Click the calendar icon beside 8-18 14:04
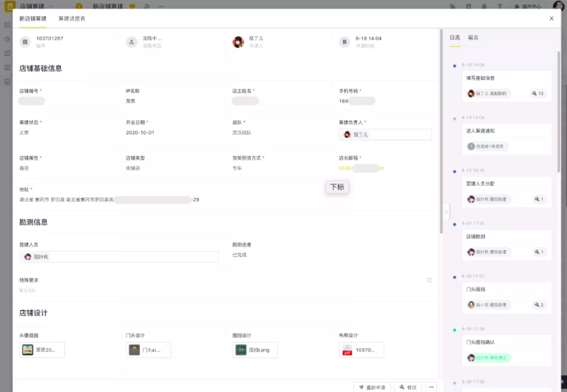This screenshot has height=392, width=567. click(x=344, y=42)
